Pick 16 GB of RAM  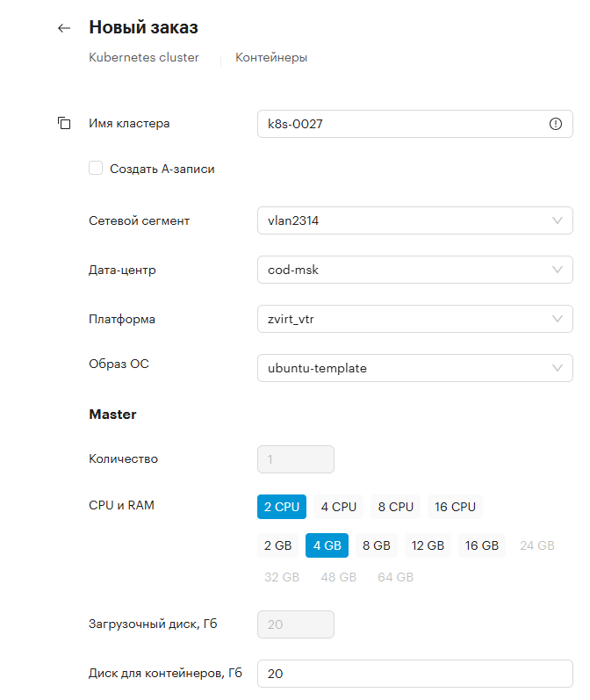pyautogui.click(x=481, y=545)
